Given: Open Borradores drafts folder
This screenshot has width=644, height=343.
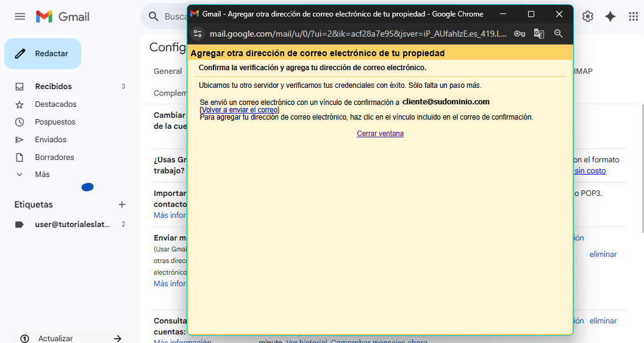Looking at the screenshot, I should (55, 157).
